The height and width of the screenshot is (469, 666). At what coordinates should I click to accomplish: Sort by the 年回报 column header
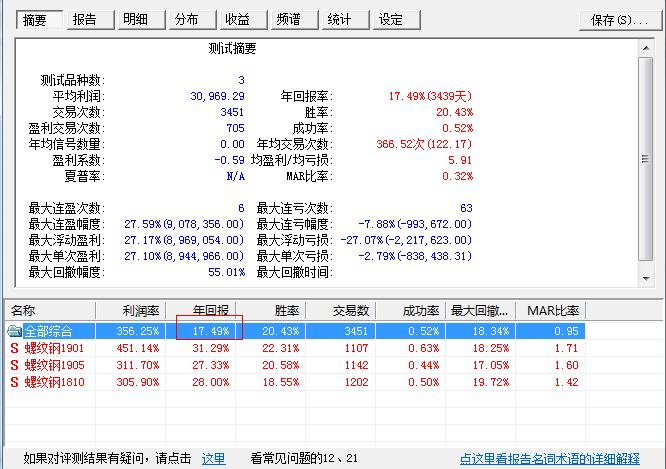201,311
